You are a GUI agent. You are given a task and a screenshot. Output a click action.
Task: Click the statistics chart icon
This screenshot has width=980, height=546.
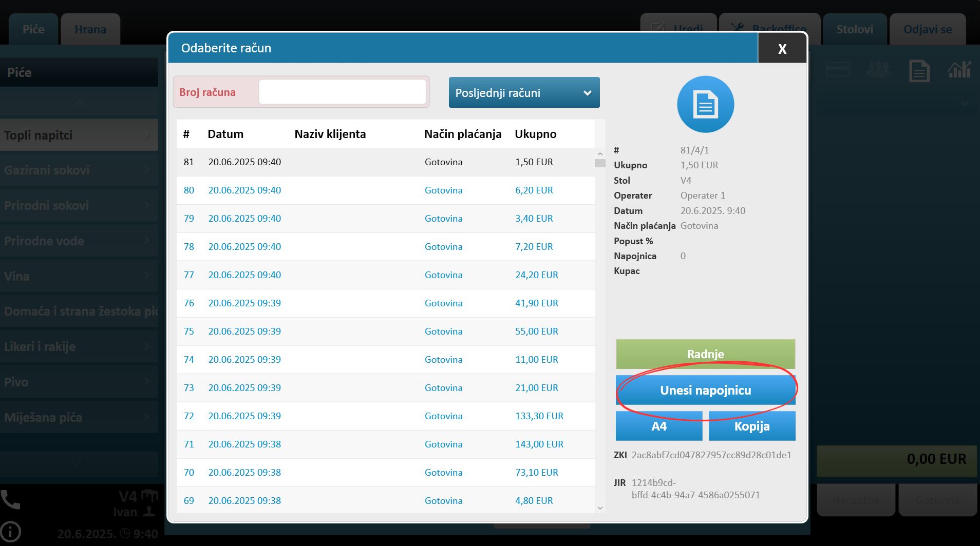point(959,70)
